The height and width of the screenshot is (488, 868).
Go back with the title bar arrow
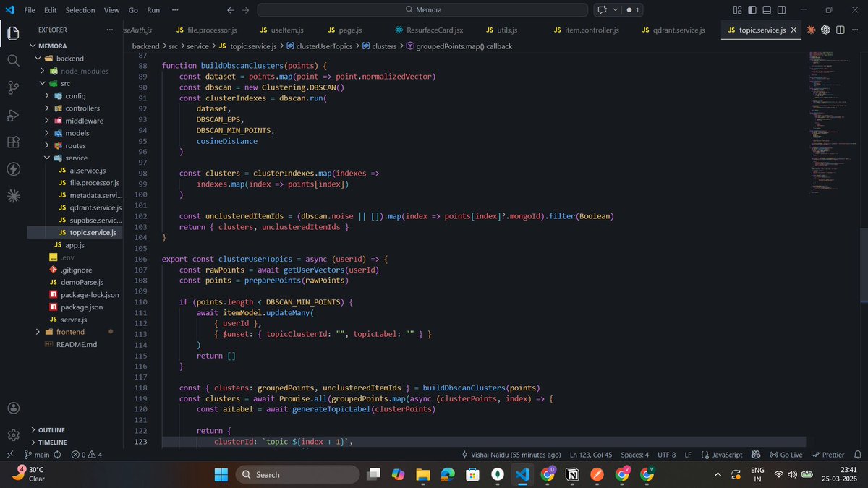230,10
